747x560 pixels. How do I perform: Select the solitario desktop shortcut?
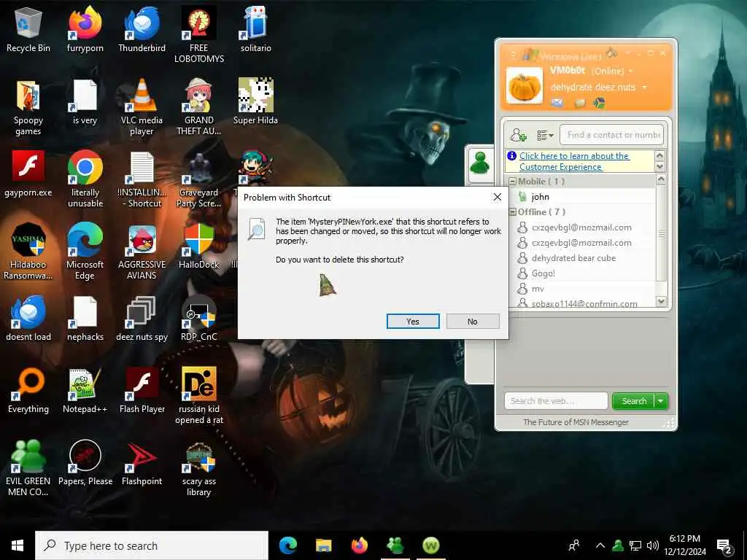(x=256, y=29)
